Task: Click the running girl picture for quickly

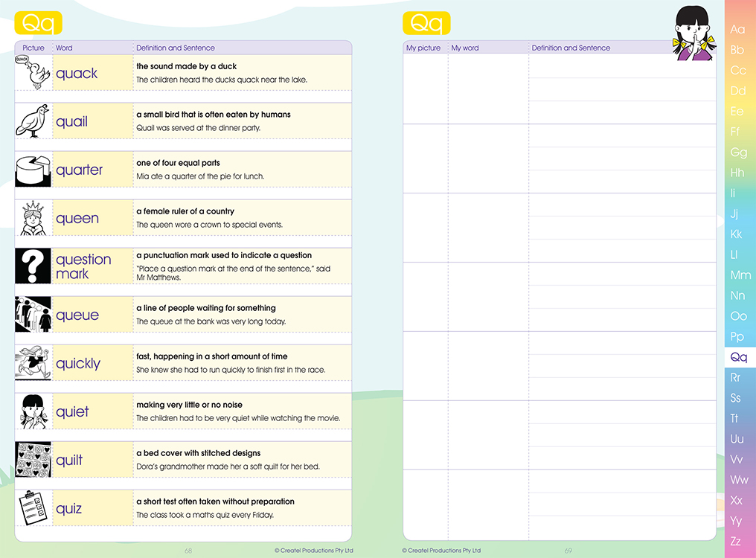Action: (x=33, y=363)
